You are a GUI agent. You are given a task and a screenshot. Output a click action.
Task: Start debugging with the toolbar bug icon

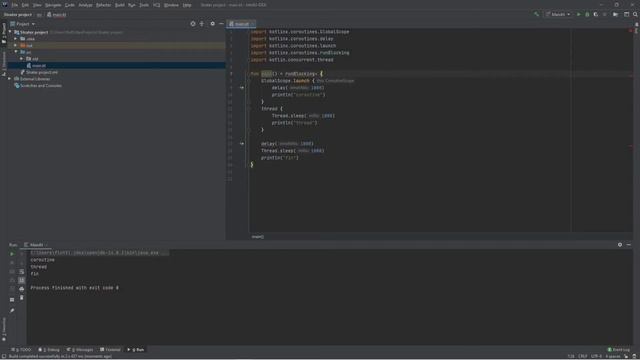pos(587,14)
